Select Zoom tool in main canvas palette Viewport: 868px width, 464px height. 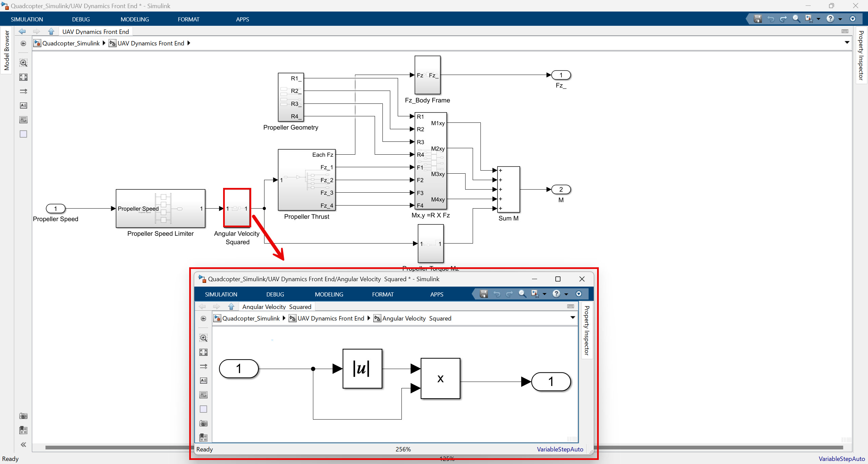23,63
